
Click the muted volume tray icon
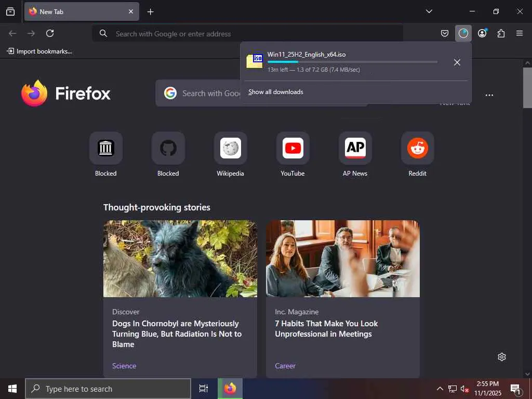coord(464,389)
